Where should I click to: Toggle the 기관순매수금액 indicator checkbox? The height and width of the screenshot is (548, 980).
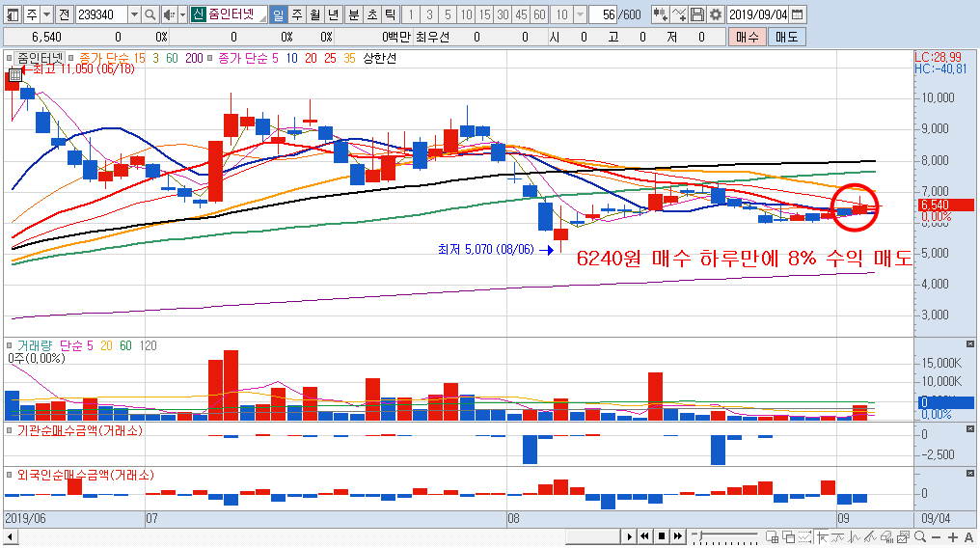point(10,430)
